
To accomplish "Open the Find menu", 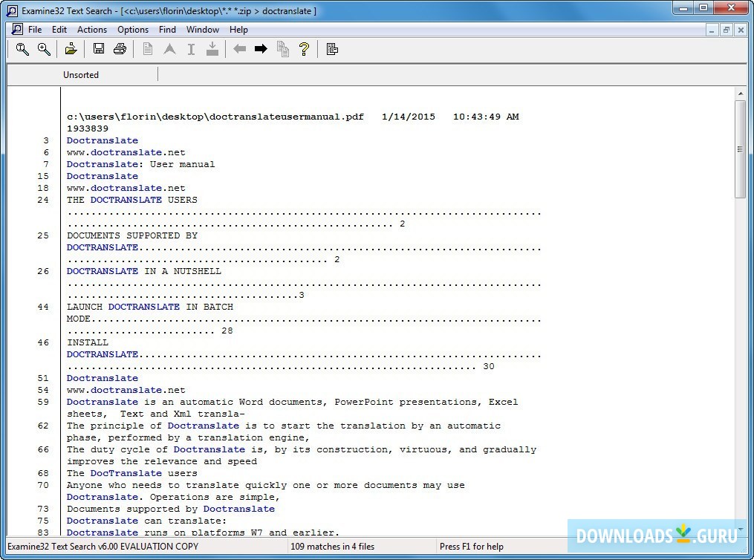I will 167,30.
